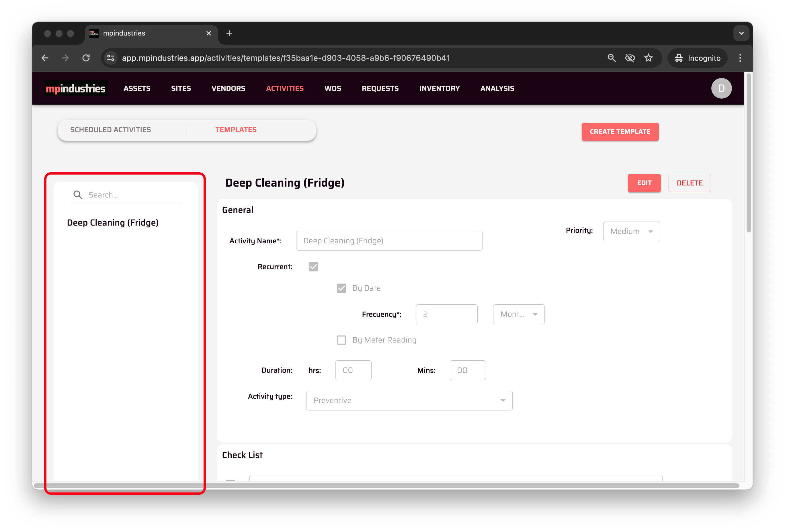Toggle the Recurrent checkbox

pos(313,267)
